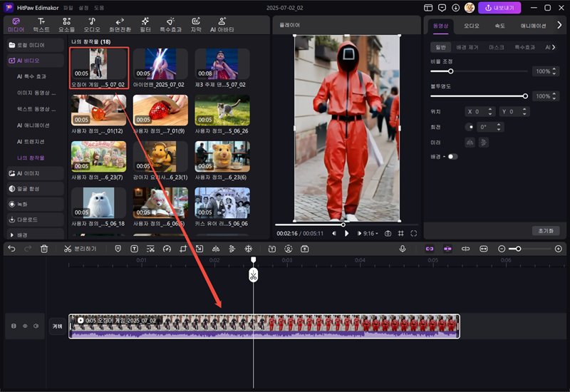Image resolution: width=570 pixels, height=392 pixels.
Task: Click the 내보내기 (Export) button
Action: [x=499, y=8]
